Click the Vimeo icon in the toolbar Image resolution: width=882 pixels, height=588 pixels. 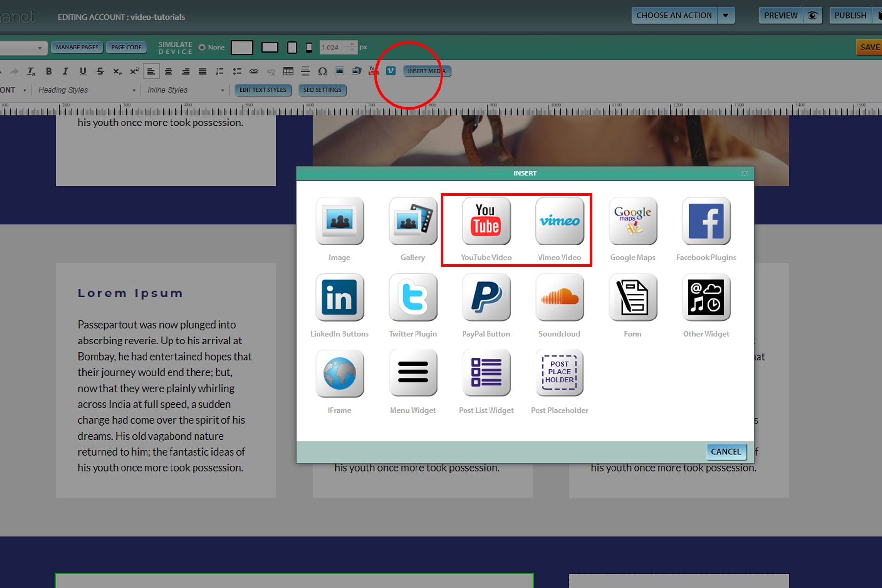(391, 71)
